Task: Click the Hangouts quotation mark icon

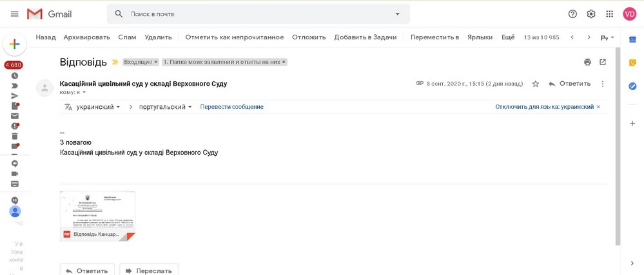Action: click(15, 201)
